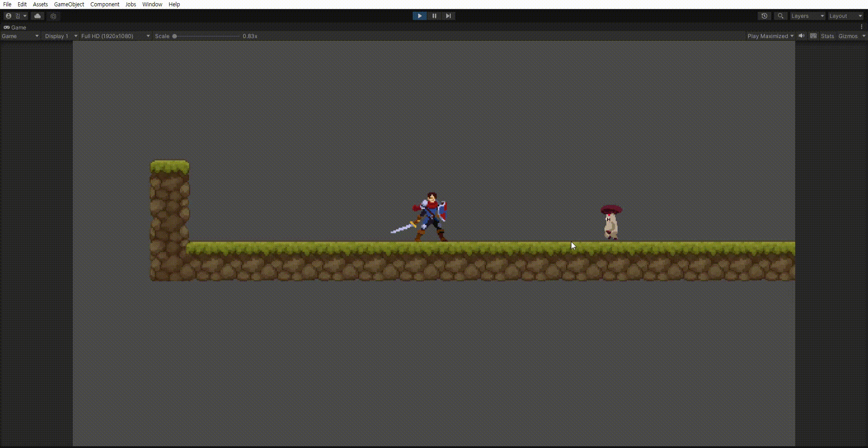Open the Window menu

pos(152,5)
